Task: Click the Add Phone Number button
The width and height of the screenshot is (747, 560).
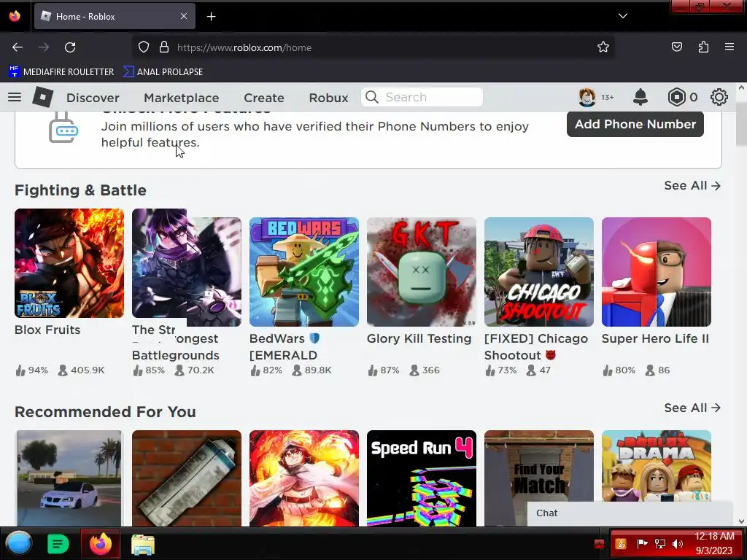Action: (635, 124)
